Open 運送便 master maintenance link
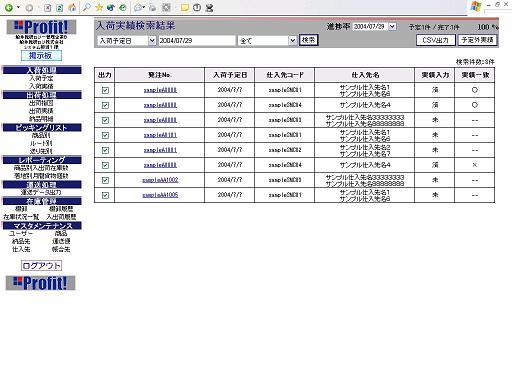The image size is (512, 384). tap(61, 241)
